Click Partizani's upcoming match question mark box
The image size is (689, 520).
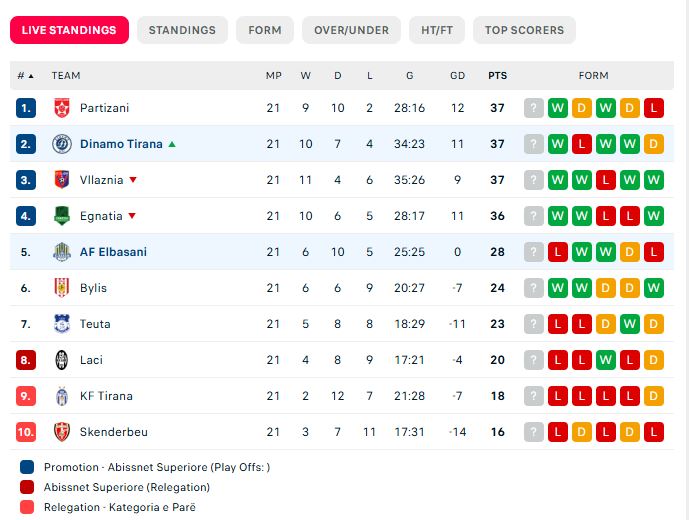point(533,108)
